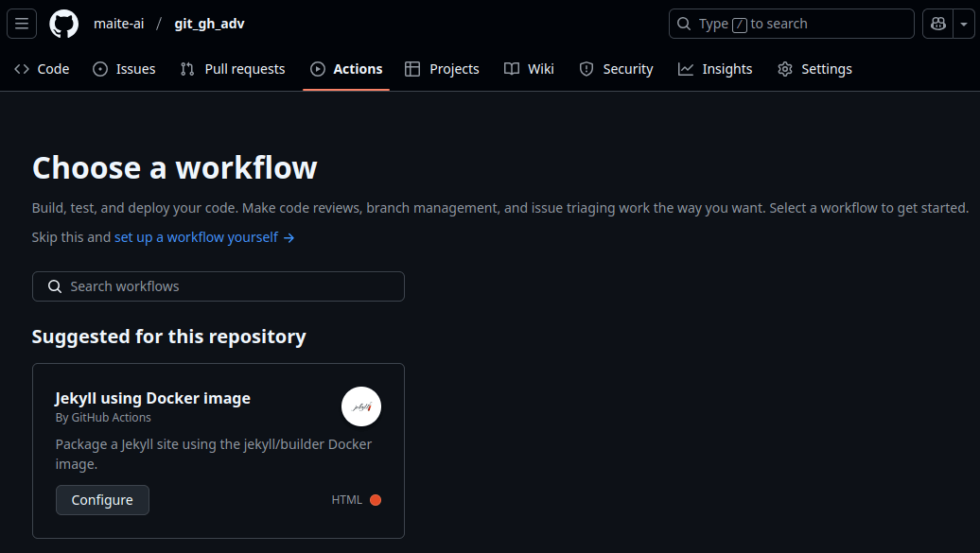Viewport: 980px width, 553px height.
Task: Configure the Jekyll Docker workflow
Action: pyautogui.click(x=102, y=500)
